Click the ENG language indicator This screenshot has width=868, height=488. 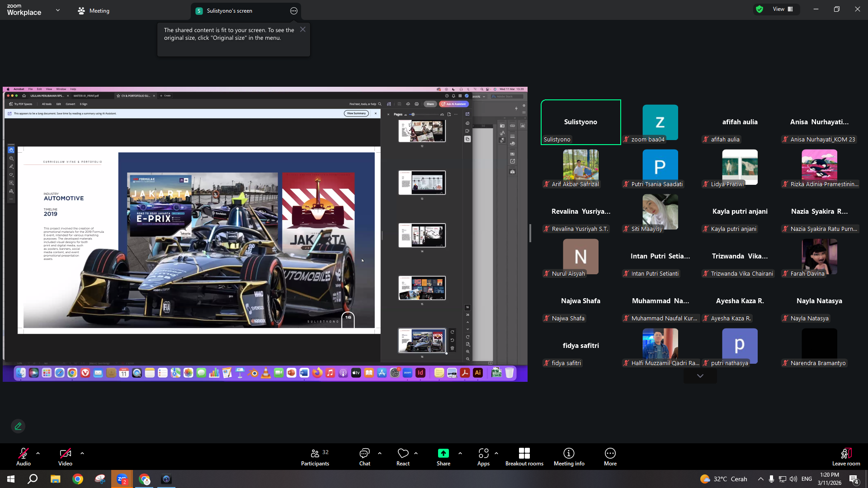point(807,479)
